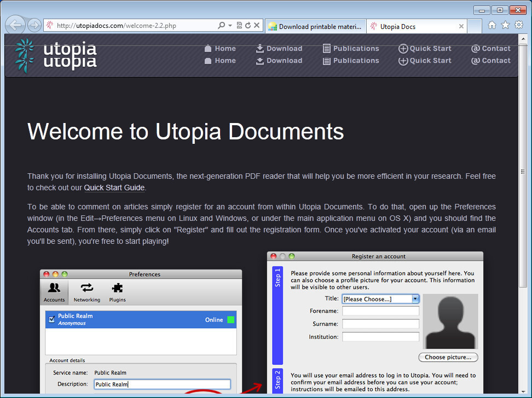The width and height of the screenshot is (532, 398).
Task: Select Networking icon in Preferences window
Action: 87,292
